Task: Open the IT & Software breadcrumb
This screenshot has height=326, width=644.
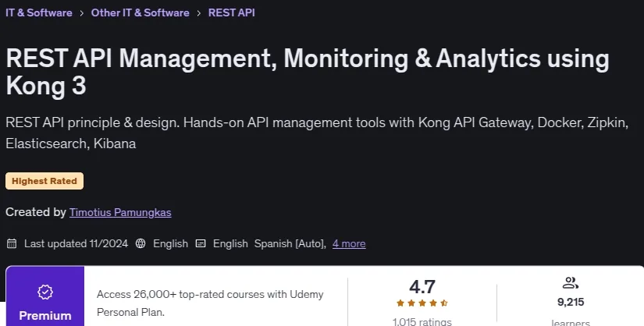Action: tap(39, 12)
